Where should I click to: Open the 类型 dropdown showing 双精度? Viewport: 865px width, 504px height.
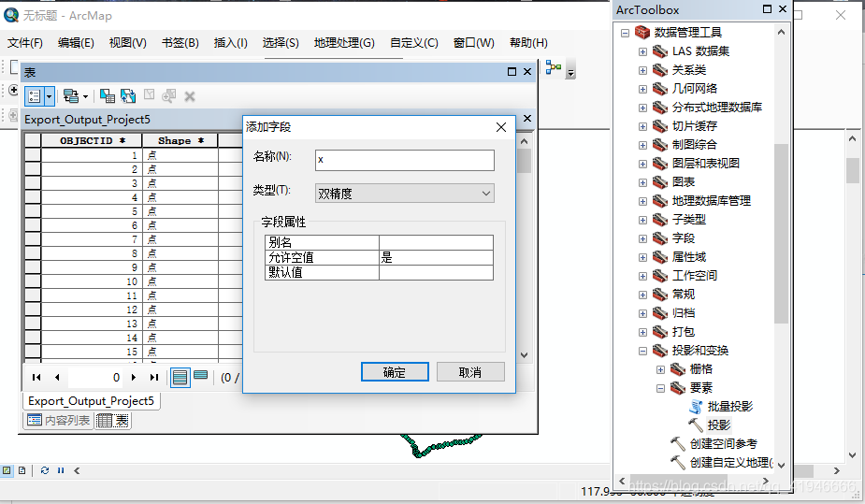[404, 194]
